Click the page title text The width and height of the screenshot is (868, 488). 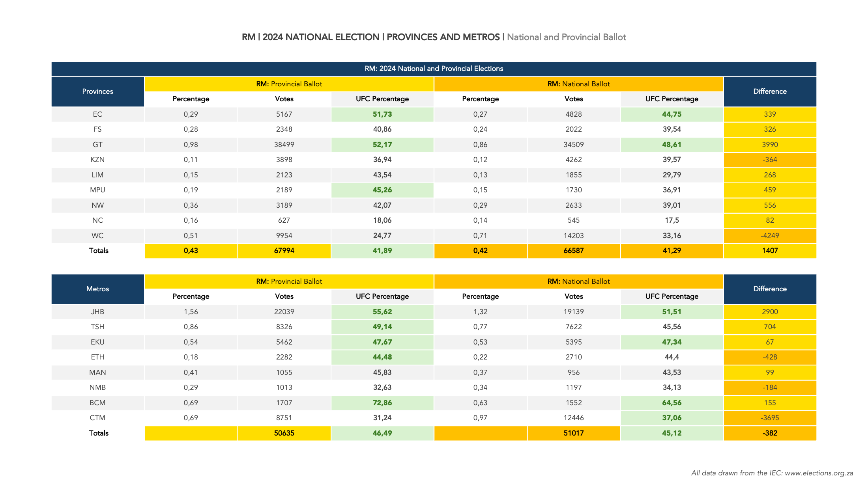point(434,37)
